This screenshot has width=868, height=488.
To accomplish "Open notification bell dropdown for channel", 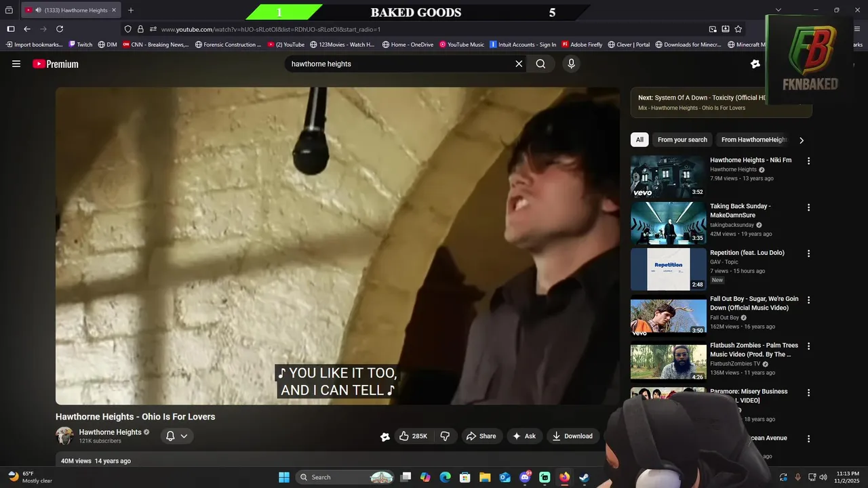I will point(177,436).
